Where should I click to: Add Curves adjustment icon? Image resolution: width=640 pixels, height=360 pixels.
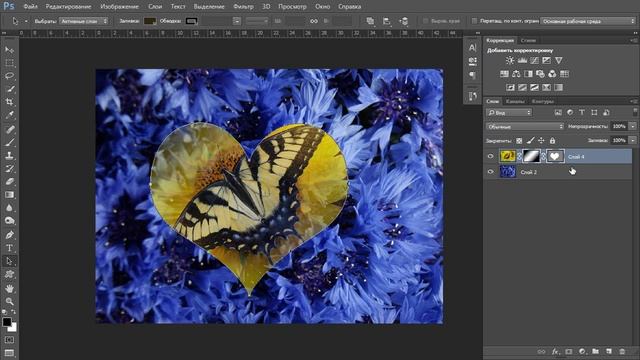tap(534, 60)
